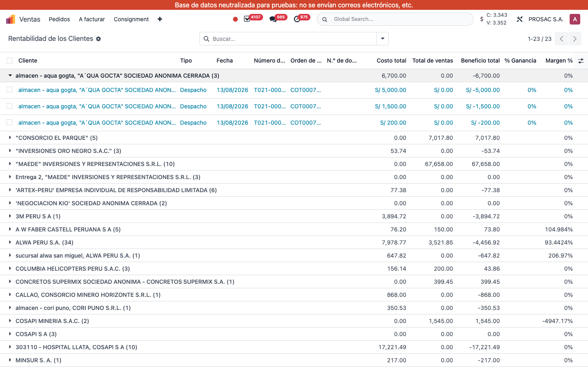Open optional columns adjust icon
Screen dimensions: 588x368
581,61
